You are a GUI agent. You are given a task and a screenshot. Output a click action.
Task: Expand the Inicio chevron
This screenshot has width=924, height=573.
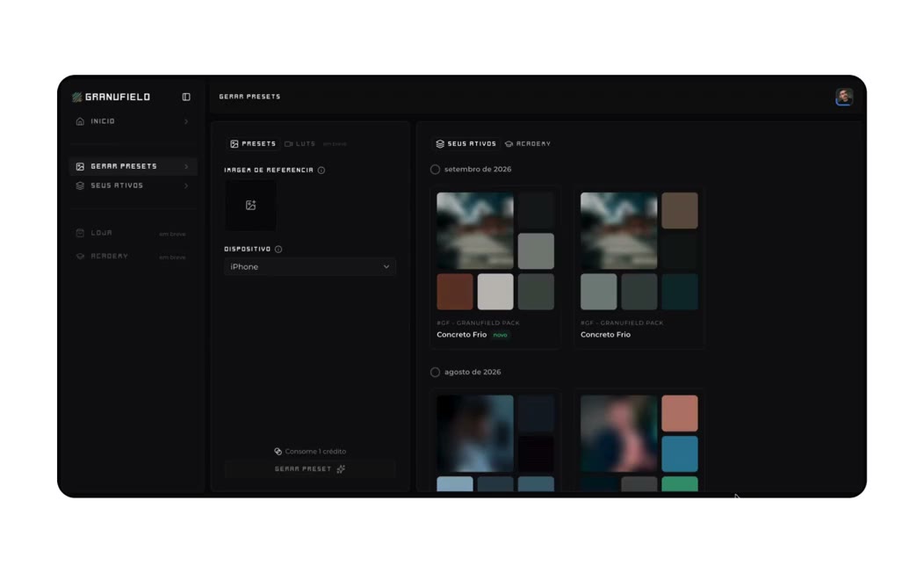(x=186, y=121)
